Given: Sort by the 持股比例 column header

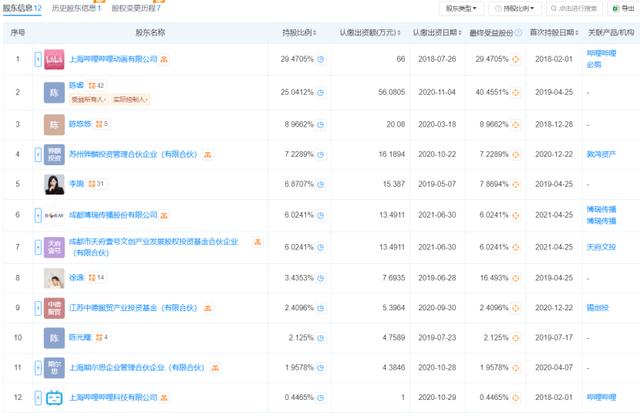Looking at the screenshot, I should pyautogui.click(x=299, y=33).
